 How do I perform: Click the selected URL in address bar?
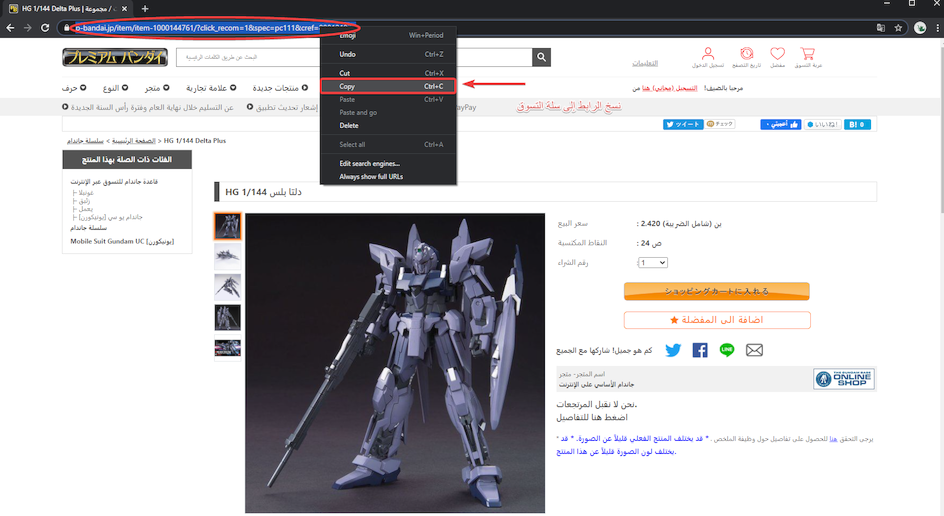coord(214,28)
